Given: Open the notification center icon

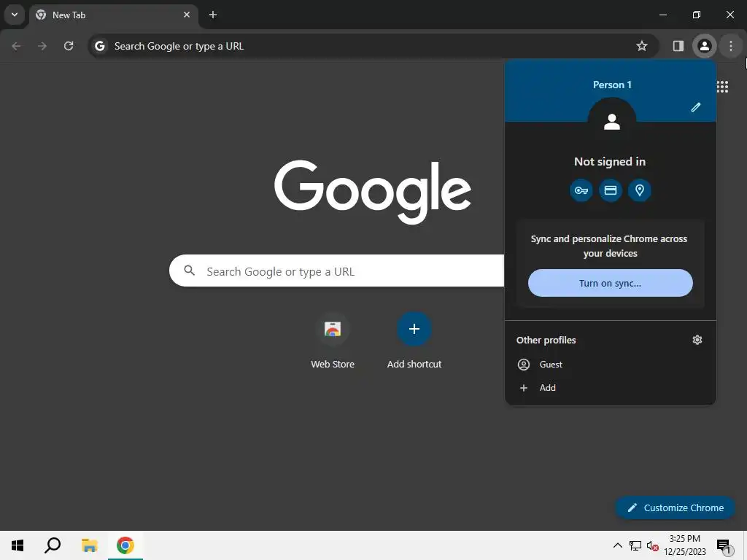Looking at the screenshot, I should click(724, 546).
